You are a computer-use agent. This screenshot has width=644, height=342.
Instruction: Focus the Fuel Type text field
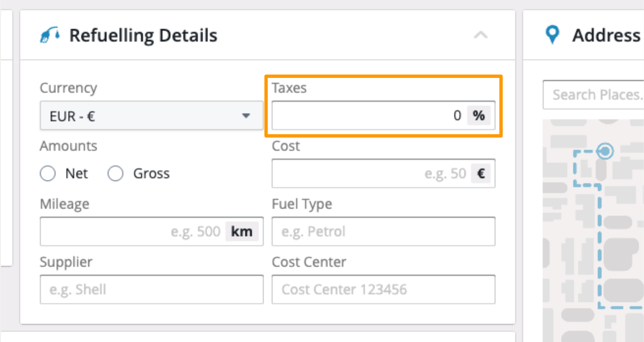point(383,231)
